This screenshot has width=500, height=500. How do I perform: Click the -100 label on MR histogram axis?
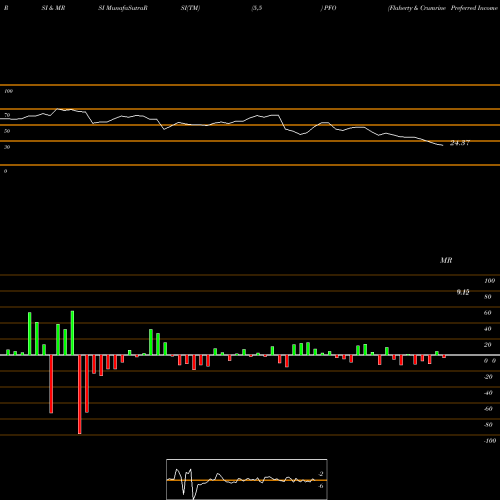(x=490, y=441)
